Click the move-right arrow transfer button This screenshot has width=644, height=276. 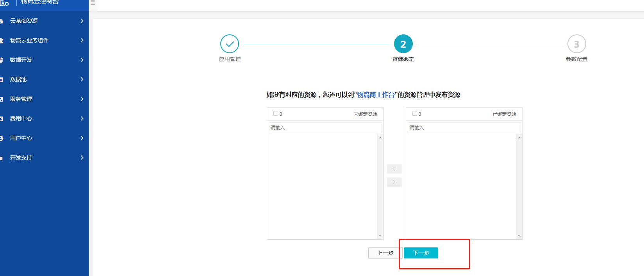[x=394, y=182]
